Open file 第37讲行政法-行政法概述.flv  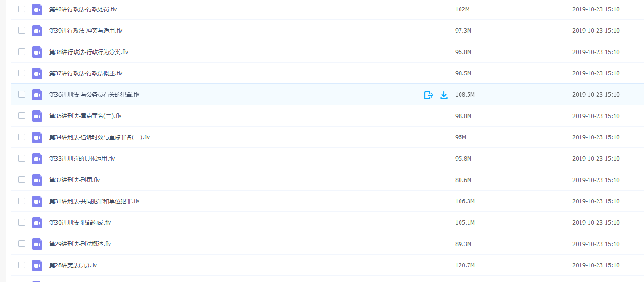point(86,73)
